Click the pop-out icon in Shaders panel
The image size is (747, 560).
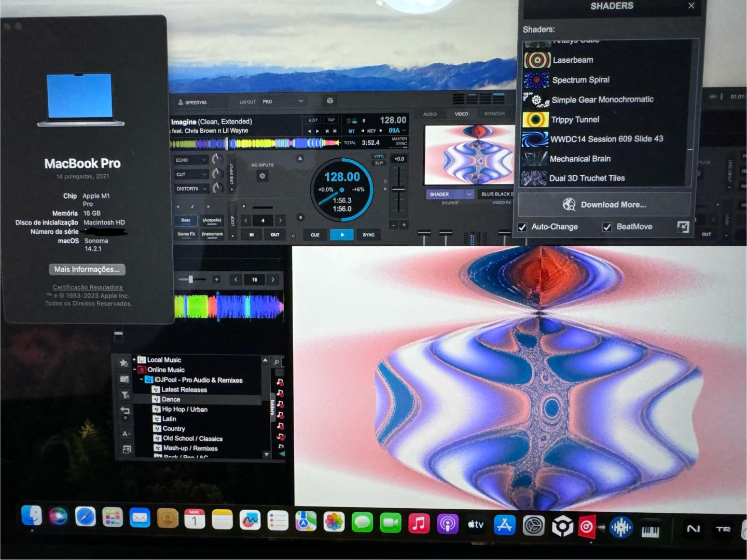[x=683, y=227]
